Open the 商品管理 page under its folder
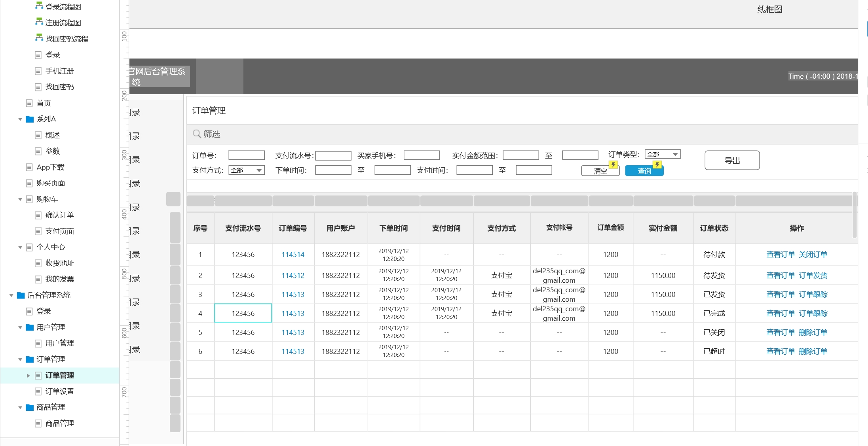This screenshot has height=446, width=868. click(59, 423)
